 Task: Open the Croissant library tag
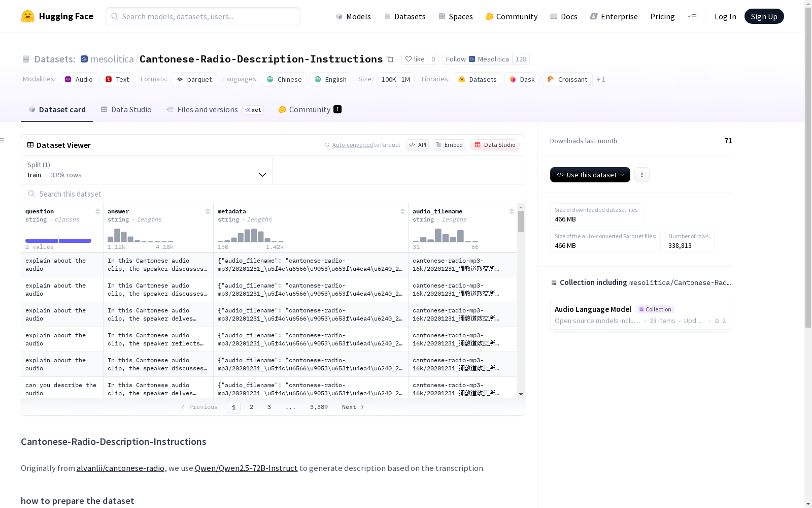tap(567, 79)
